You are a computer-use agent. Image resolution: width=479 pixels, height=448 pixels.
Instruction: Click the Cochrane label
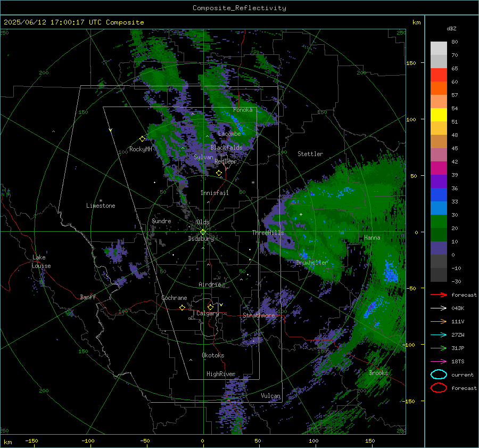(174, 298)
